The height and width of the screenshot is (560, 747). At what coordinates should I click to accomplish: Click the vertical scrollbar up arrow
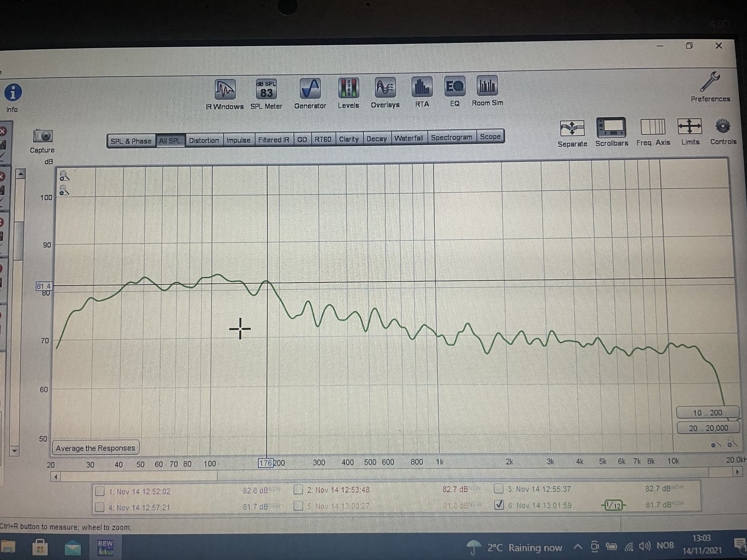pos(20,174)
